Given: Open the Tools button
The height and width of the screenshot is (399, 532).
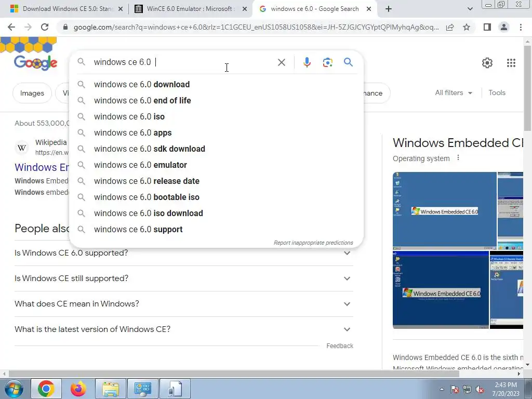Looking at the screenshot, I should 497,92.
